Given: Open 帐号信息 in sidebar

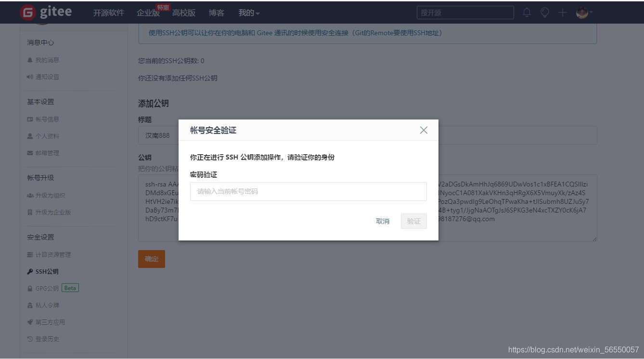Looking at the screenshot, I should [47, 119].
